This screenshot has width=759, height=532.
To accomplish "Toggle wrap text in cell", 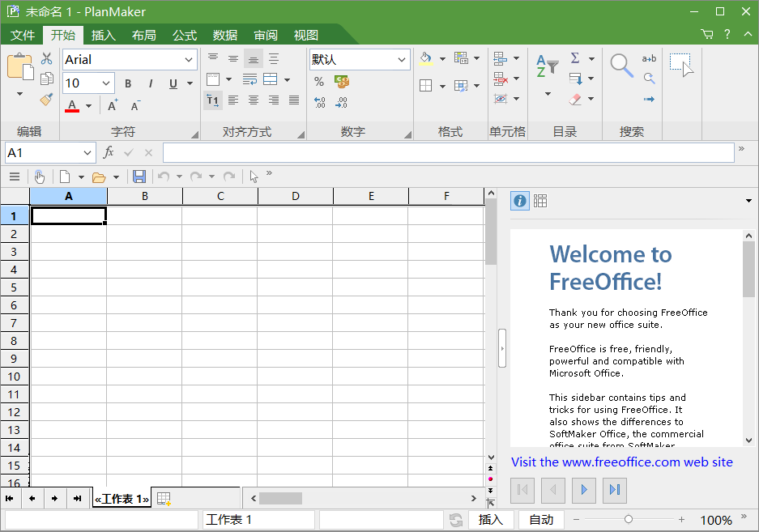I will click(x=250, y=79).
